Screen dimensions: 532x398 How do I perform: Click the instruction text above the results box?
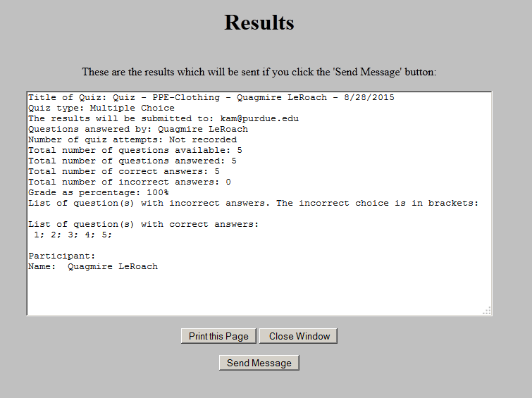259,72
